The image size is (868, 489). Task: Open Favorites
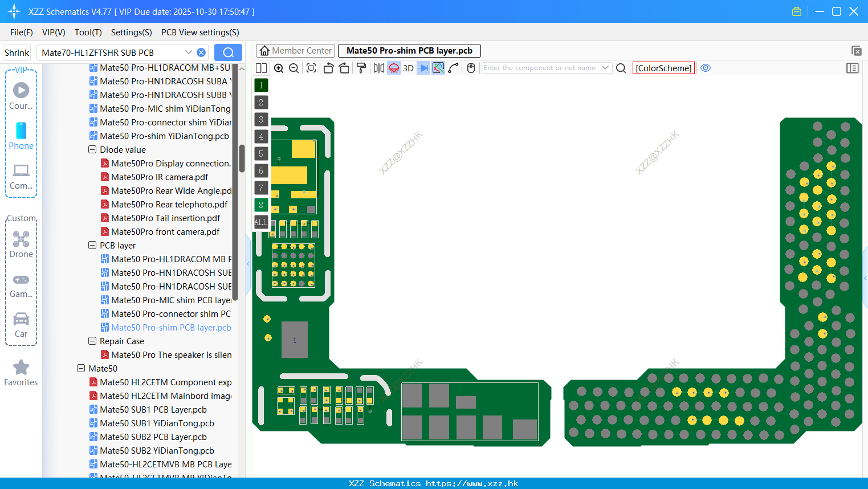pyautogui.click(x=21, y=373)
